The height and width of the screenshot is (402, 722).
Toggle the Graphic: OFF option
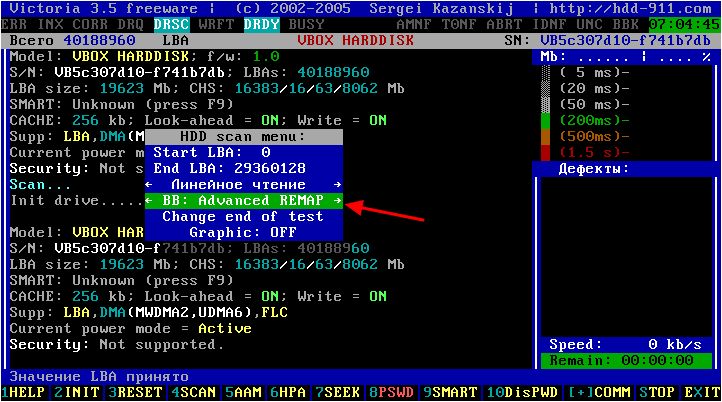tap(244, 233)
